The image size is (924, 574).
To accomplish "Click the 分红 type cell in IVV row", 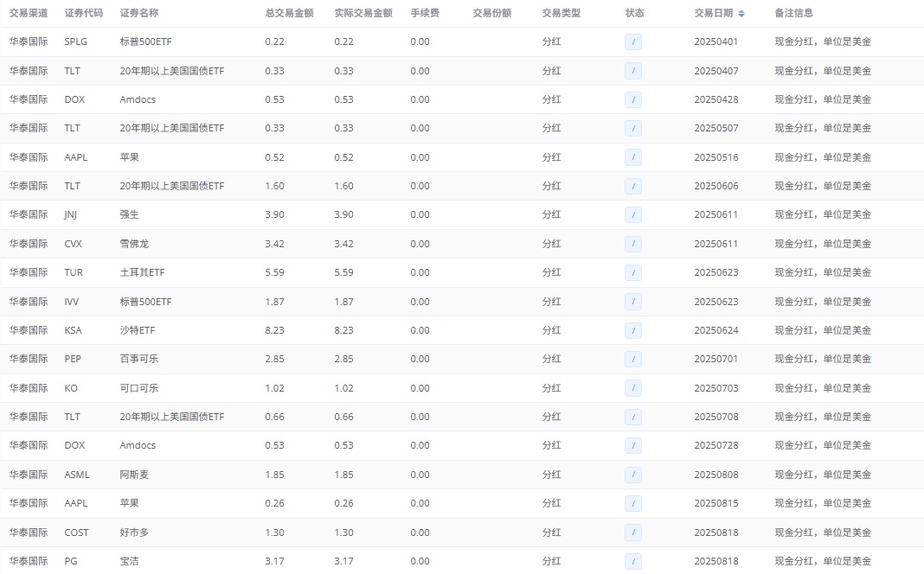I will coord(552,302).
